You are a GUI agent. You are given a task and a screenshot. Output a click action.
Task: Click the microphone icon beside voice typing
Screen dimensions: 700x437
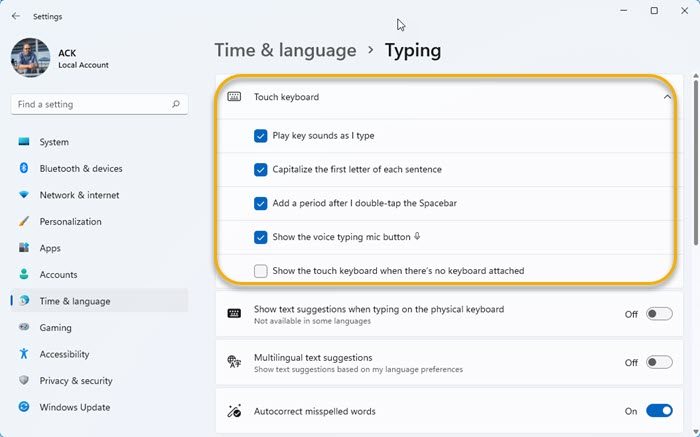(417, 237)
